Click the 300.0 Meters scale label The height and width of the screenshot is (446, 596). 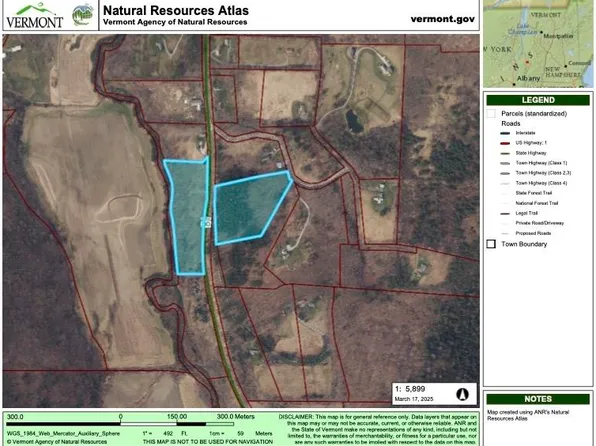click(x=236, y=417)
